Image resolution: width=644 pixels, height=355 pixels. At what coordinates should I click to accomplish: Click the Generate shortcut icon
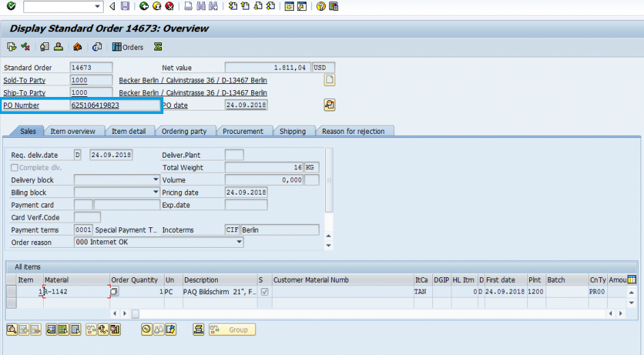[302, 6]
